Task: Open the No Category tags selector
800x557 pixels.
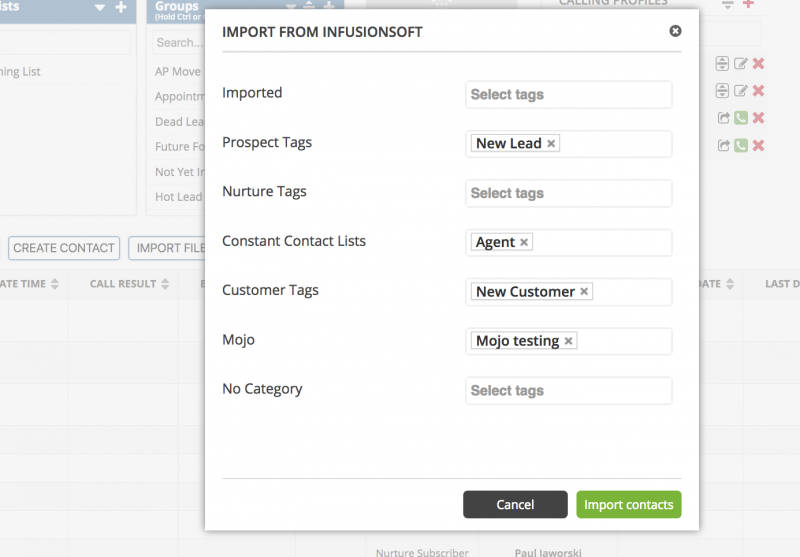Action: coord(568,391)
